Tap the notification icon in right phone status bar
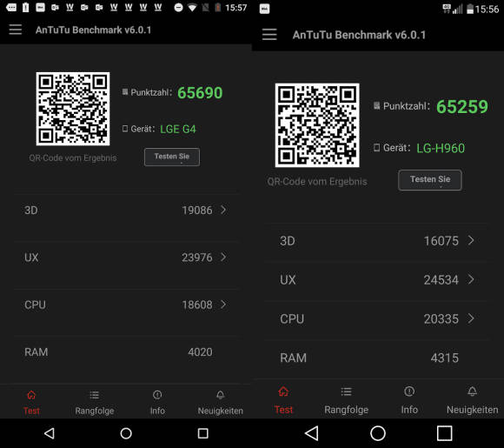504x448 pixels. pyautogui.click(x=264, y=9)
